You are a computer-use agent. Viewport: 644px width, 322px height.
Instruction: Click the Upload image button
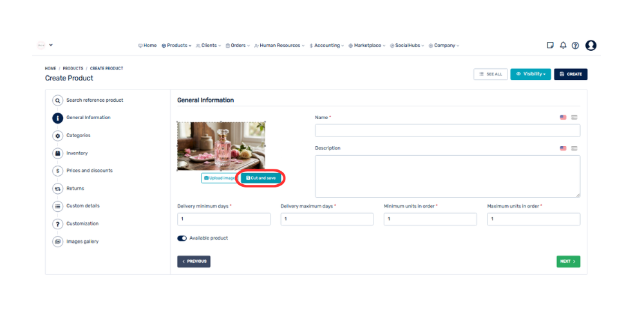click(x=219, y=178)
